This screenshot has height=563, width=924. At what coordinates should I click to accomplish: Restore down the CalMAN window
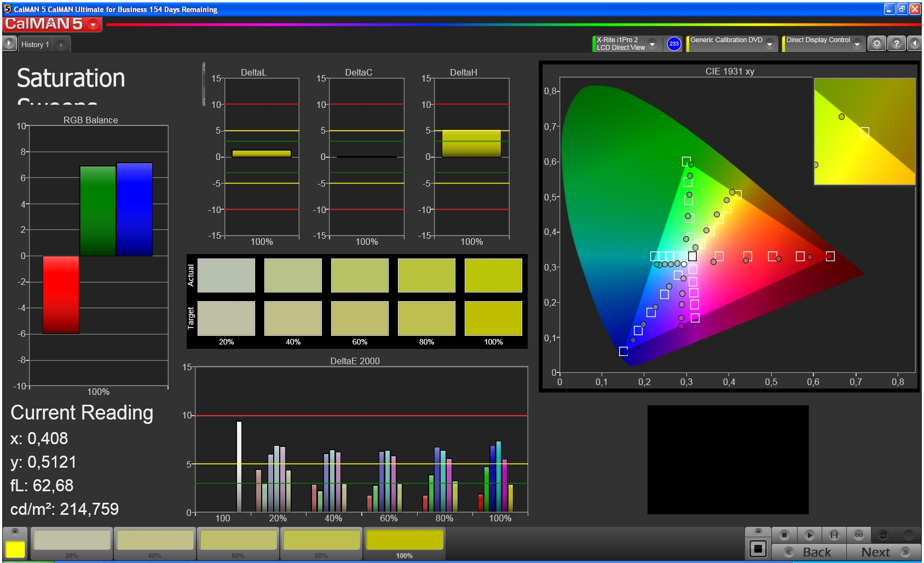tap(902, 9)
